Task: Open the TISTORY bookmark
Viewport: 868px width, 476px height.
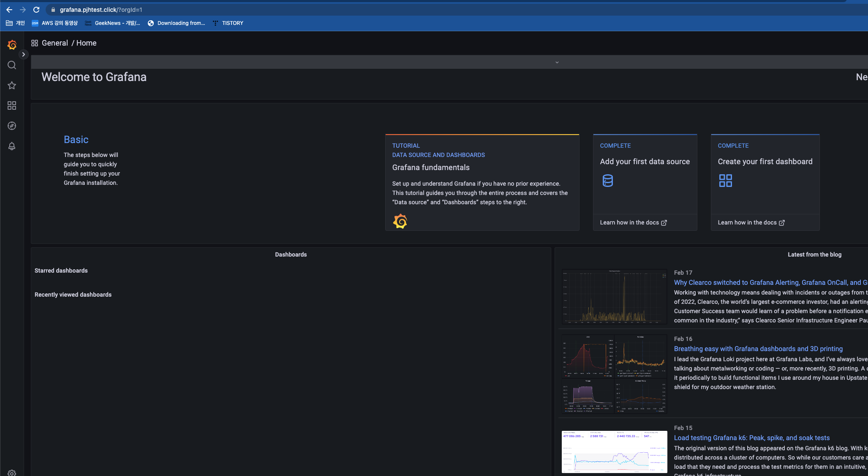Action: click(228, 23)
